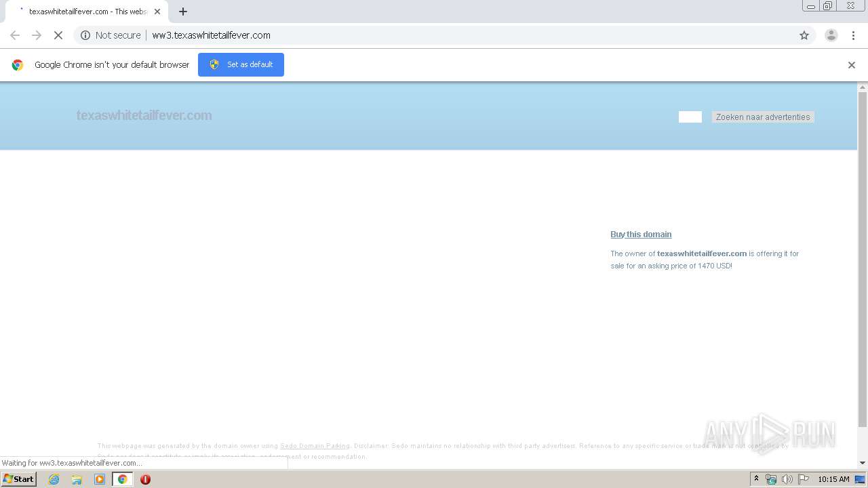Screen dimensions: 868x488
Task: Open a new tab with the plus button
Action: pos(183,12)
